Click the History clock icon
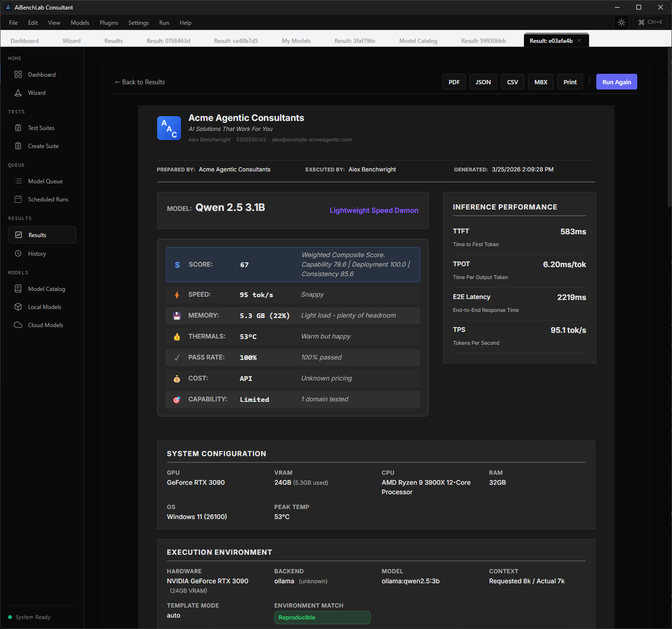 pos(18,253)
